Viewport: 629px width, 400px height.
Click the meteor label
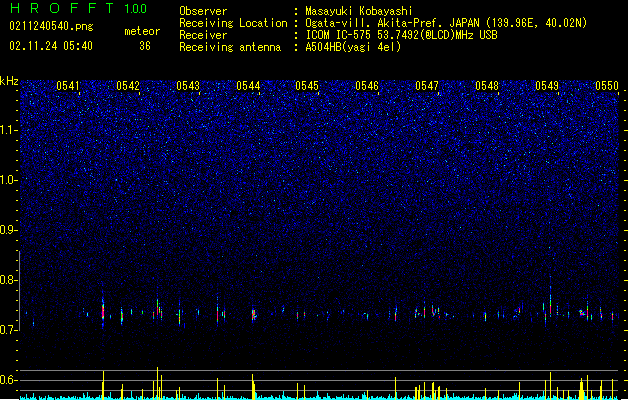point(142,31)
